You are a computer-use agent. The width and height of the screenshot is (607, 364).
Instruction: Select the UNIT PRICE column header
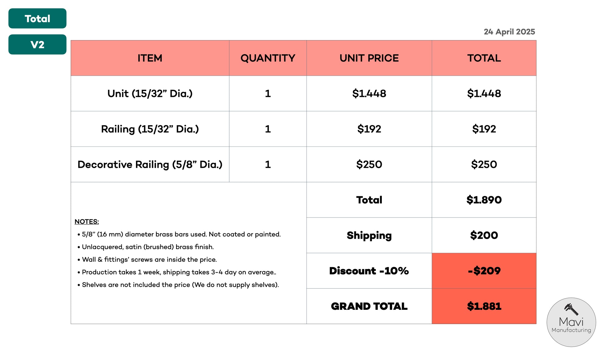369,58
